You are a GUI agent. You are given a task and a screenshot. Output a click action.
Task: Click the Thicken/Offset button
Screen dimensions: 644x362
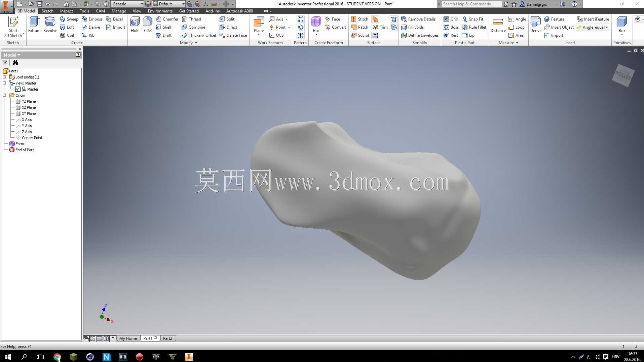[x=199, y=35]
